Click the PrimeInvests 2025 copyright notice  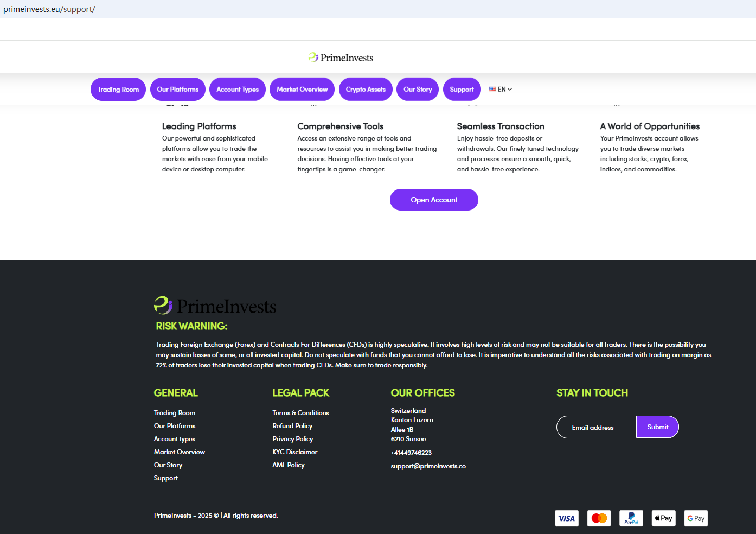216,516
